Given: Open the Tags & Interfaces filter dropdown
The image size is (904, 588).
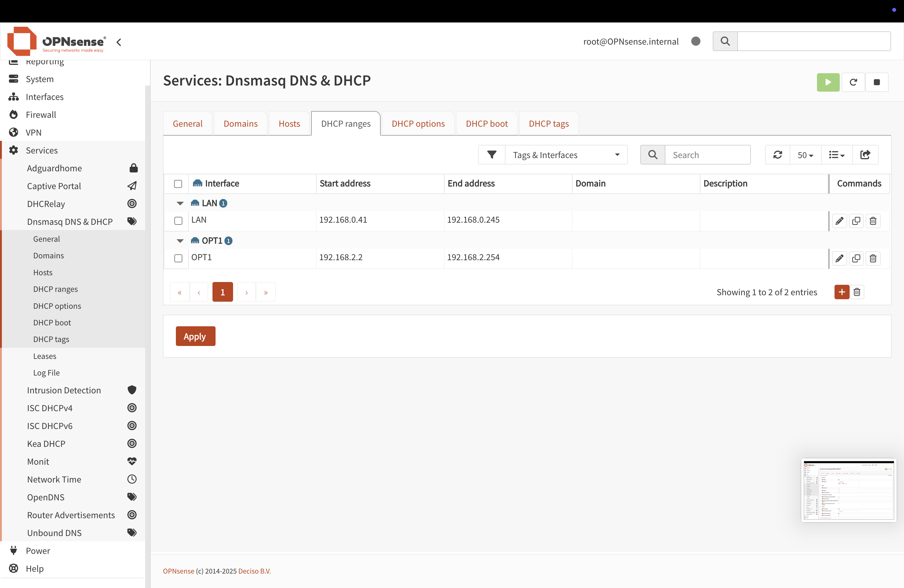Looking at the screenshot, I should coord(565,155).
